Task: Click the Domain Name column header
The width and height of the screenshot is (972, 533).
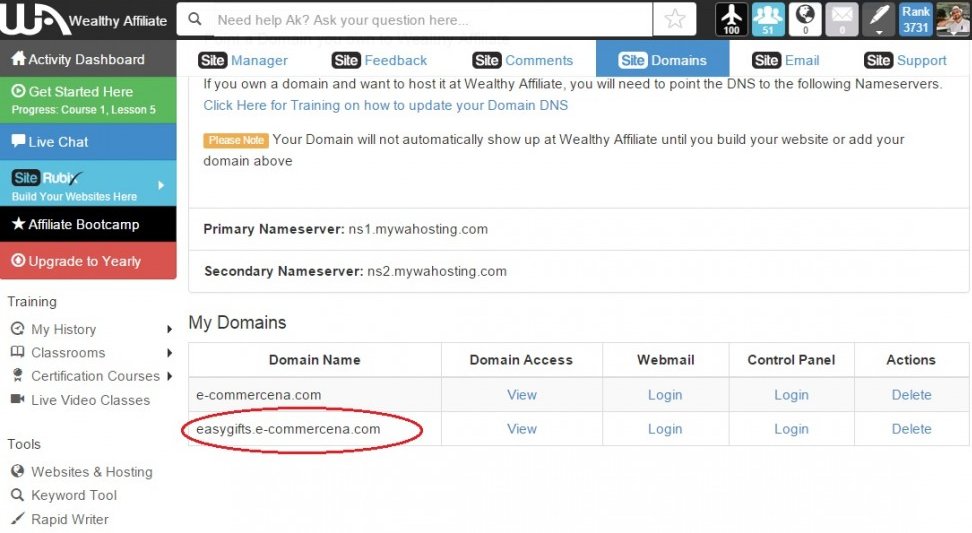Action: [x=315, y=359]
